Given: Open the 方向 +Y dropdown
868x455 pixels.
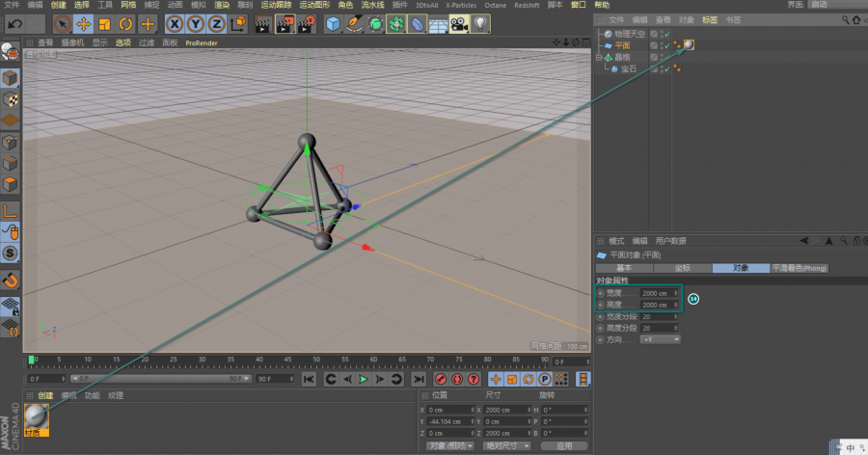Looking at the screenshot, I should [x=661, y=339].
